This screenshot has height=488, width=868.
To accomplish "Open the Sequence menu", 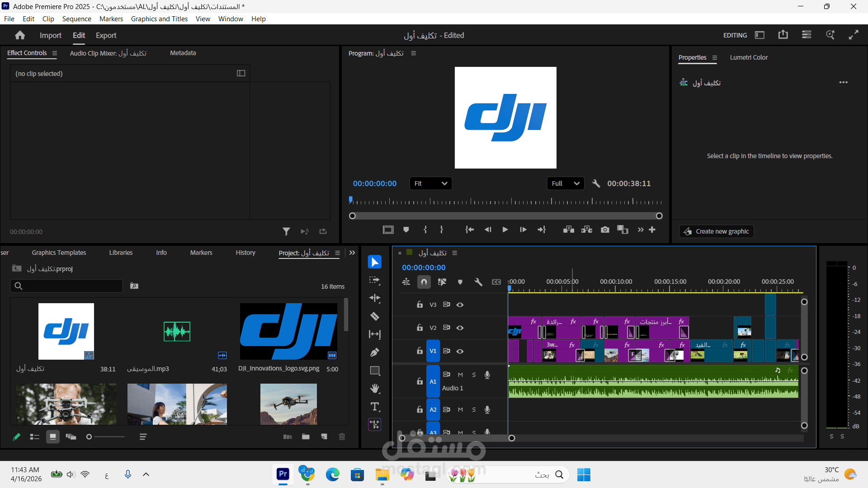I will coord(77,19).
